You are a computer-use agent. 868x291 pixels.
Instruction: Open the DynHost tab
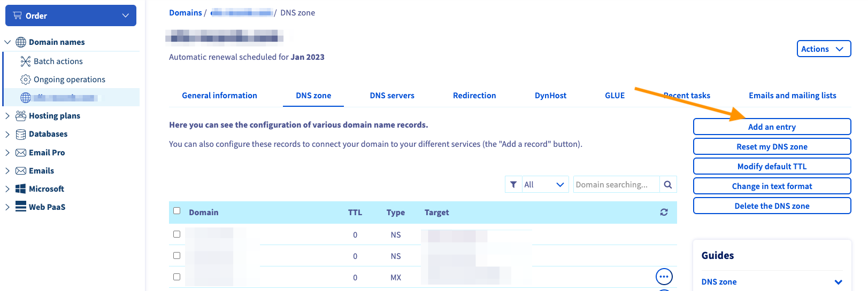pos(550,96)
